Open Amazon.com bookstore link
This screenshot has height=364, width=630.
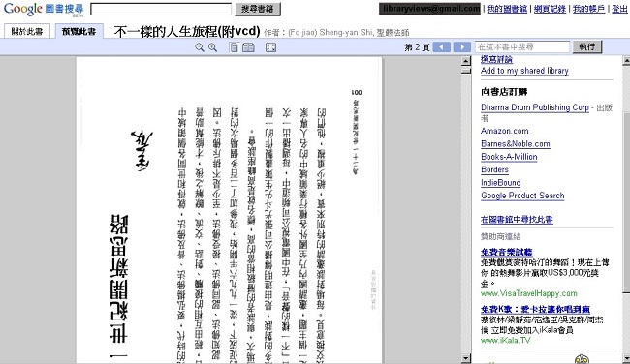[505, 131]
